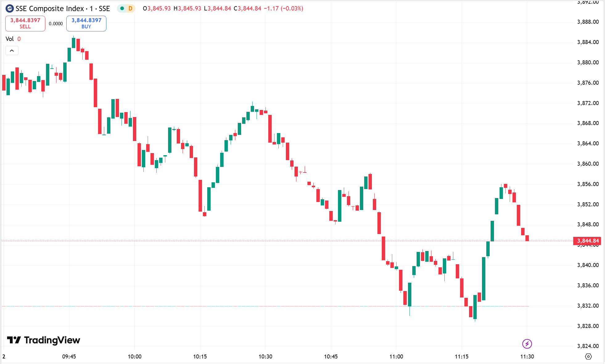The height and width of the screenshot is (364, 605).
Task: Click the closing price value C3,844.84
Action: (x=247, y=9)
